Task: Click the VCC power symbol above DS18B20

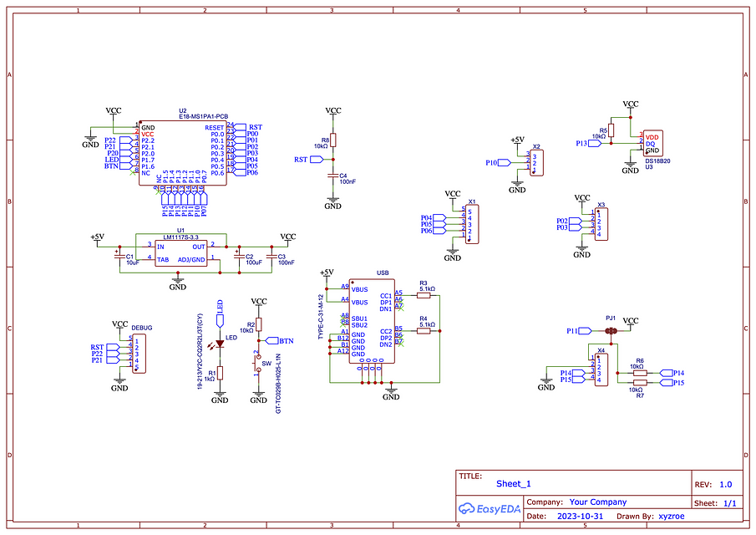Action: (x=630, y=104)
